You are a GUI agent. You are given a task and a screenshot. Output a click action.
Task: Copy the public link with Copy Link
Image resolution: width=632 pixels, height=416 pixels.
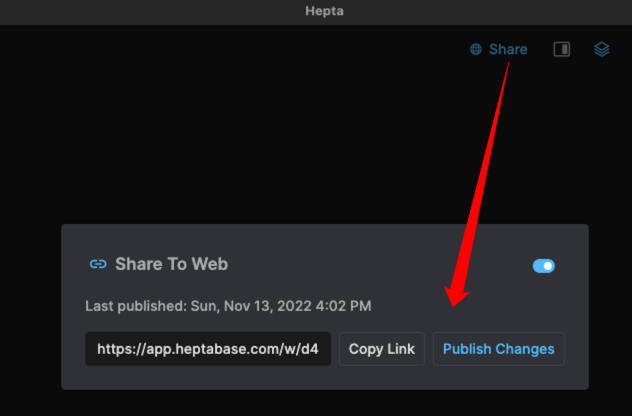381,349
